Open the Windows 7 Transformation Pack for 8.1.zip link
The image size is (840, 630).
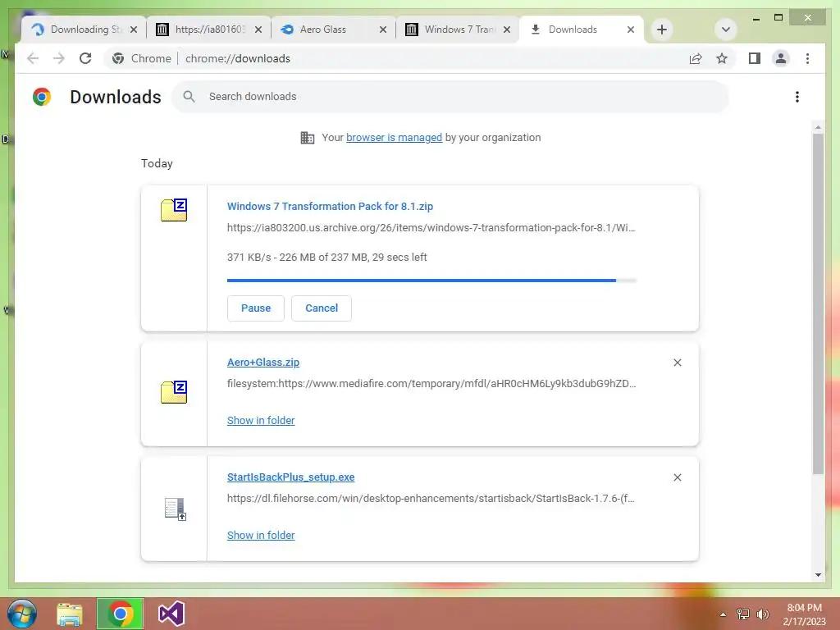[330, 206]
